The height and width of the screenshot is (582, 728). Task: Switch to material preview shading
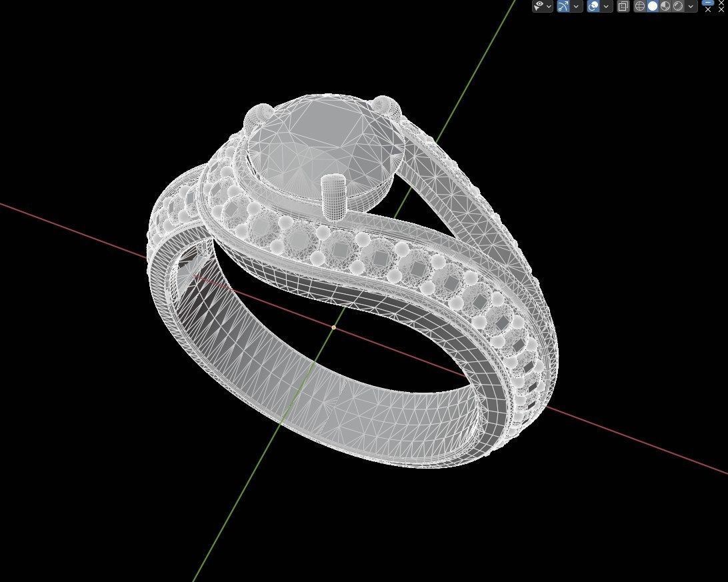tap(665, 6)
